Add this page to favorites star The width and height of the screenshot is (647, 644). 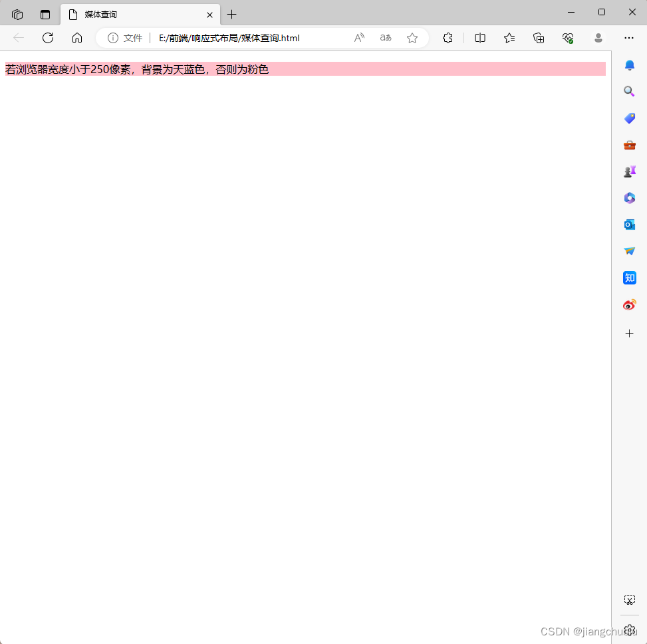point(412,38)
